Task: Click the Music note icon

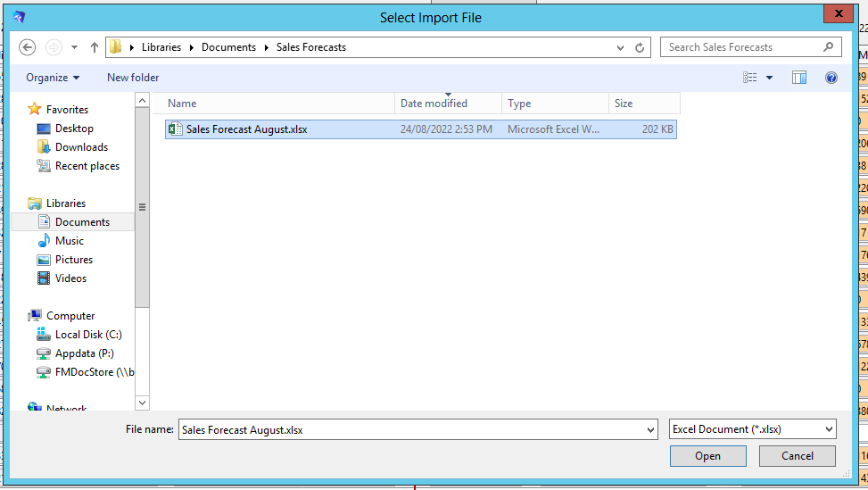Action: point(44,241)
